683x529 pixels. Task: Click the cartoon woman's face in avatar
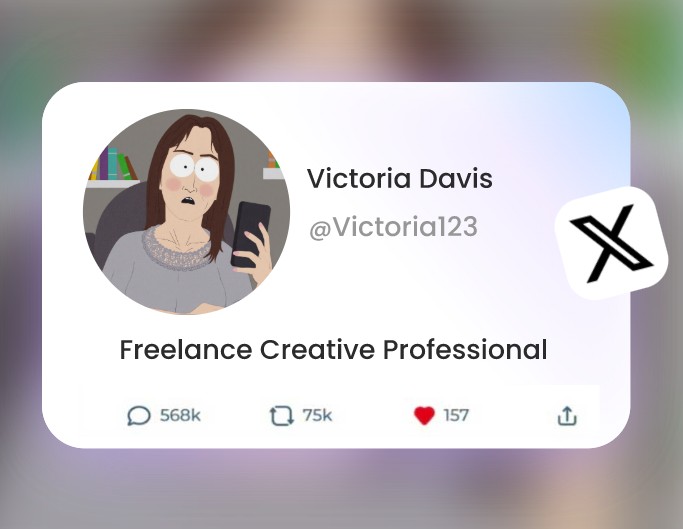click(190, 178)
